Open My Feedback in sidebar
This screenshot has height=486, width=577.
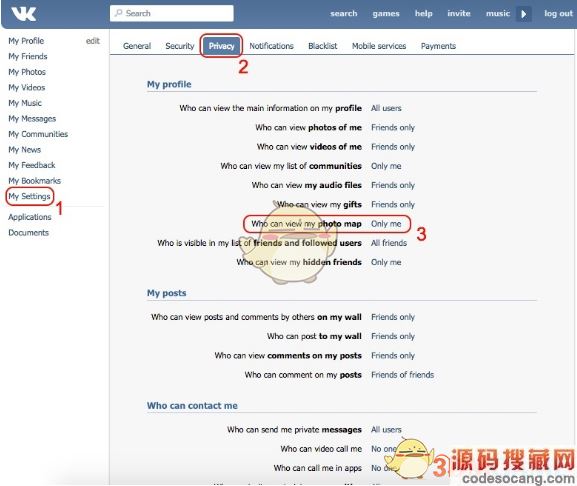pos(32,165)
